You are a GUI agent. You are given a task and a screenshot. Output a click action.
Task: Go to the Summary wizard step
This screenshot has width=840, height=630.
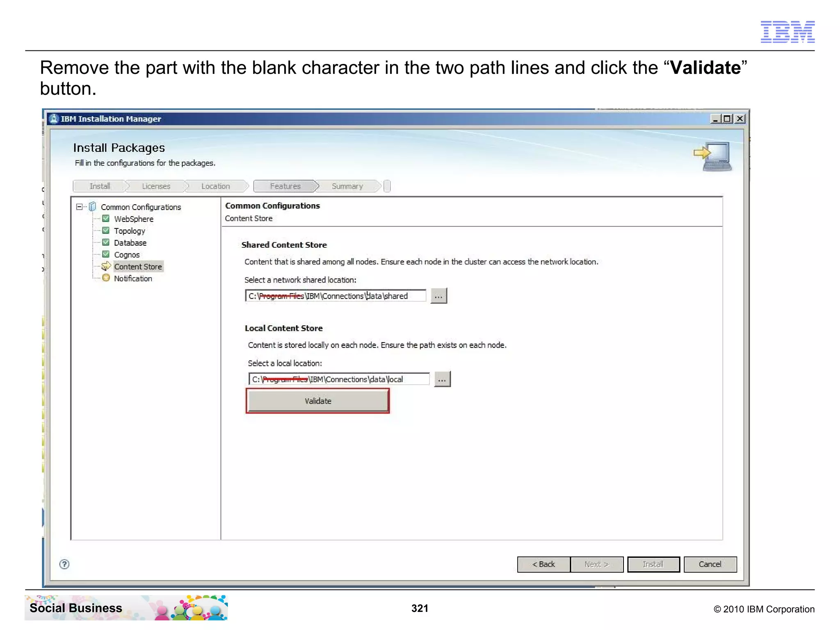coord(347,186)
